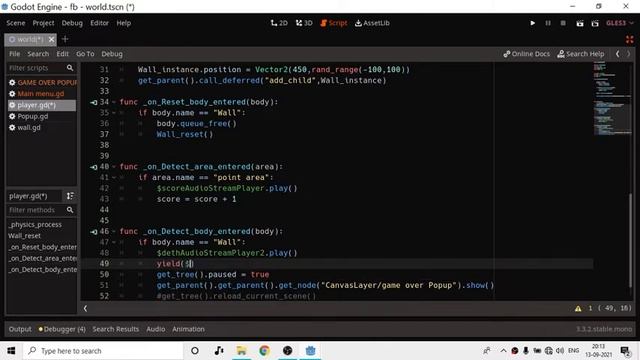The height and width of the screenshot is (360, 640).
Task: Open wall.gd script
Action: click(42, 128)
